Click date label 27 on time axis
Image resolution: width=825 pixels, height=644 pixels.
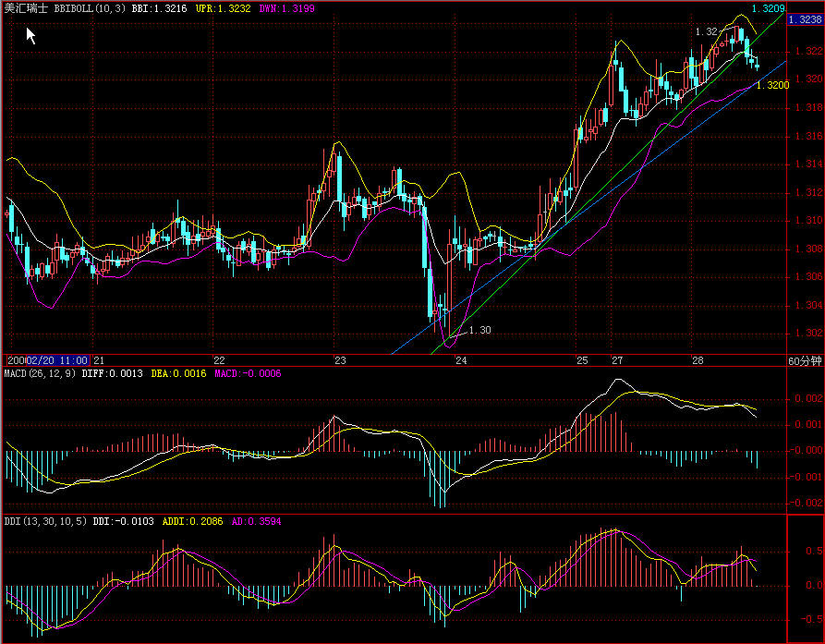(x=617, y=360)
